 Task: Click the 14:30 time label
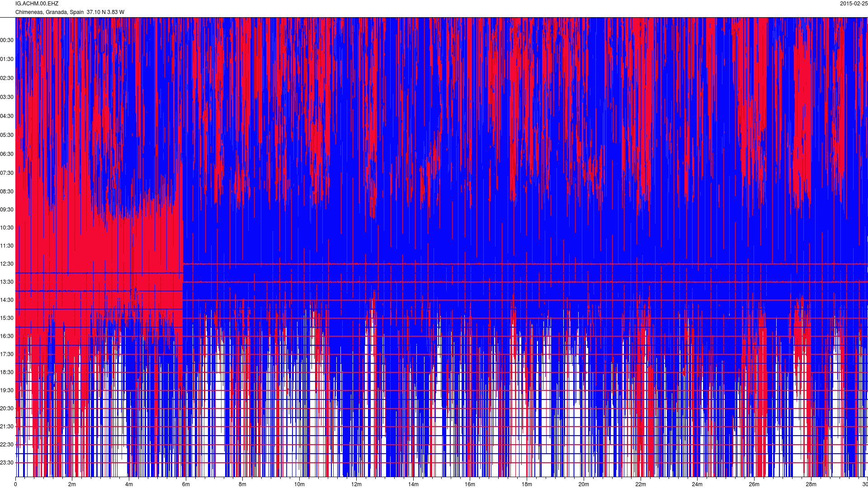[7, 300]
